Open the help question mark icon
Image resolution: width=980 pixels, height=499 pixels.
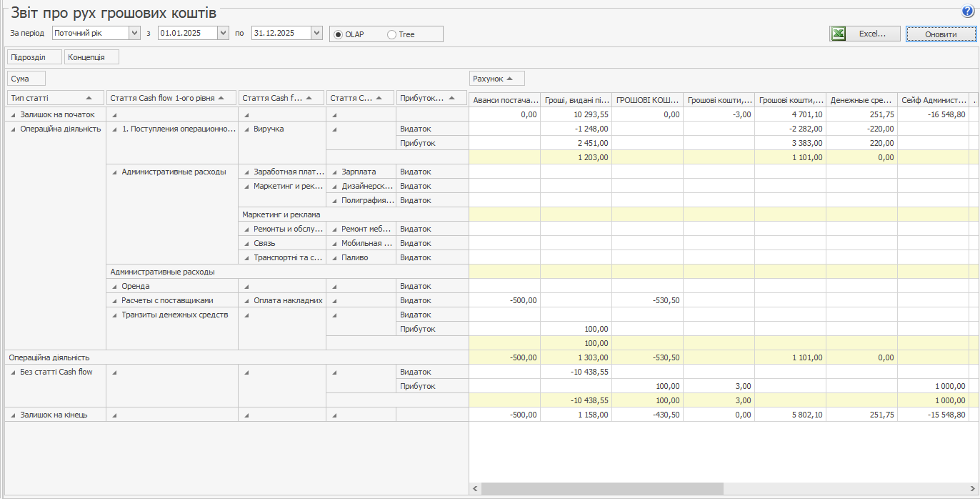(x=968, y=11)
